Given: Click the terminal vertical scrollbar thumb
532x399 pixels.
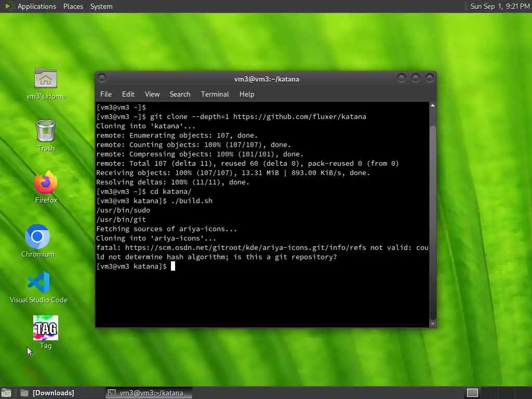Looking at the screenshot, I should (x=433, y=222).
